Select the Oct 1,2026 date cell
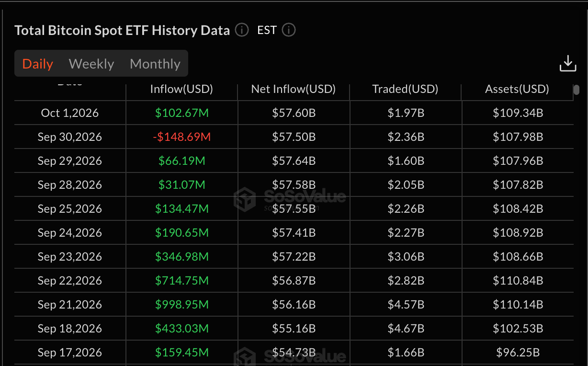Image resolution: width=588 pixels, height=366 pixels. click(70, 113)
